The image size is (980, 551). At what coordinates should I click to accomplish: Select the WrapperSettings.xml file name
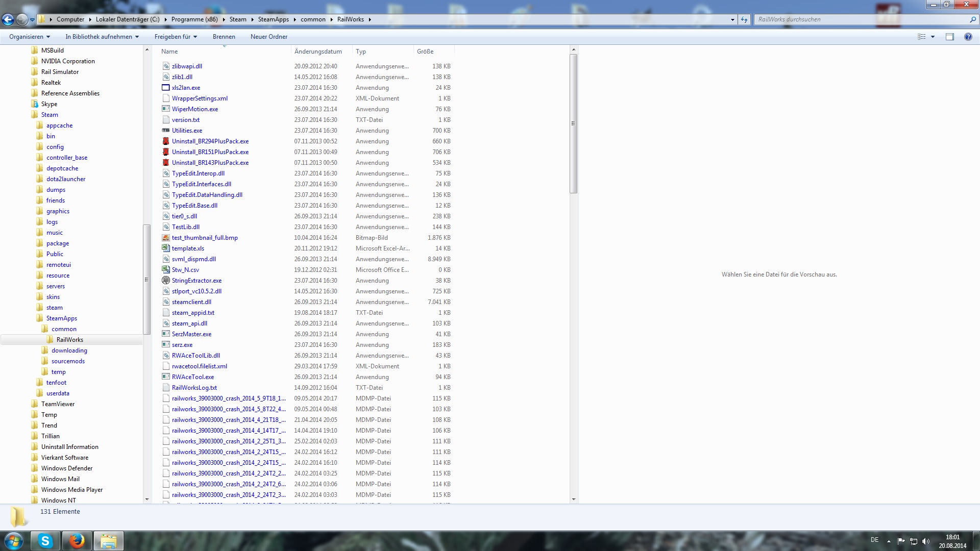200,98
